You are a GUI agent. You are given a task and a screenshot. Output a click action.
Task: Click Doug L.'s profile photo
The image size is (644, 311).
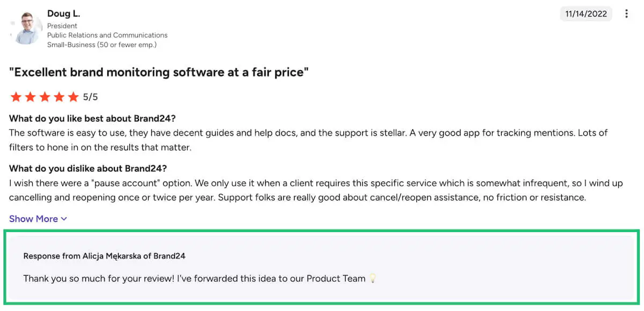tap(27, 28)
